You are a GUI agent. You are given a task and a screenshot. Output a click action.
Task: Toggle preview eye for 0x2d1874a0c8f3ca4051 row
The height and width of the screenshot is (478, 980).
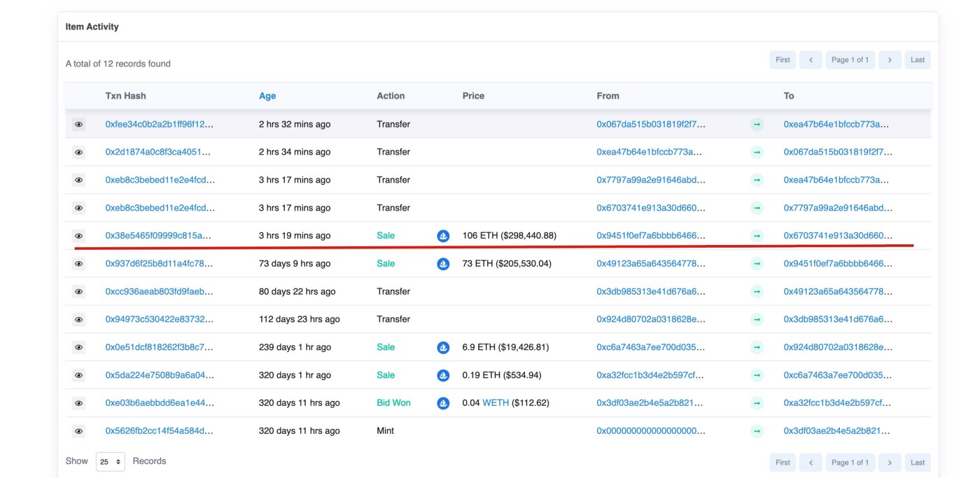point(78,152)
